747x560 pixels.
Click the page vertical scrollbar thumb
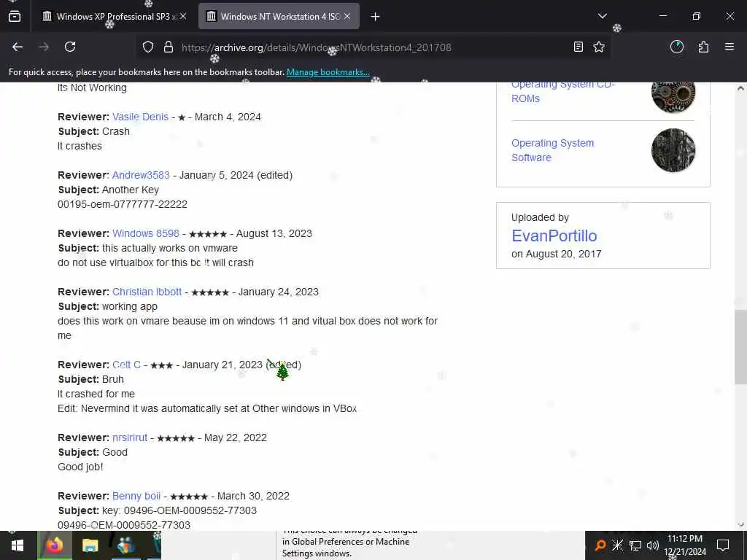pos(740,346)
